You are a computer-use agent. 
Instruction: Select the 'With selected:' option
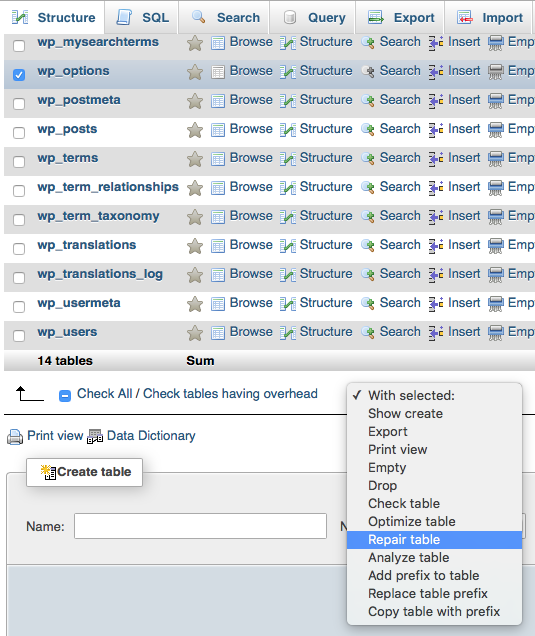434,395
